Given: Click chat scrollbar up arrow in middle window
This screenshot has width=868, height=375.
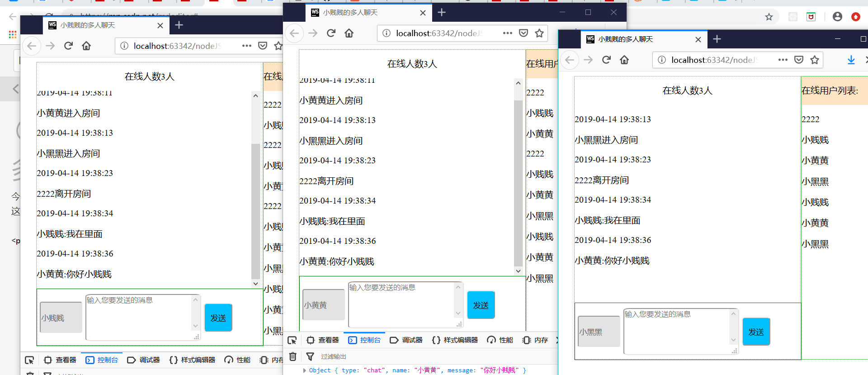Looking at the screenshot, I should coord(518,83).
